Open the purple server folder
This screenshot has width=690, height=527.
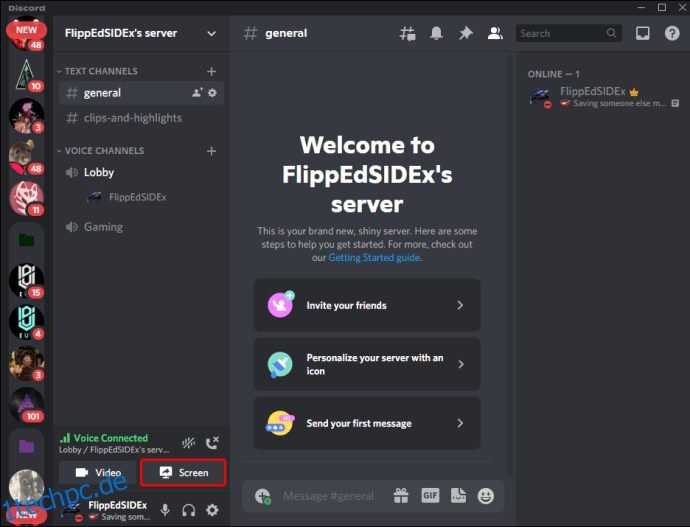point(26,446)
